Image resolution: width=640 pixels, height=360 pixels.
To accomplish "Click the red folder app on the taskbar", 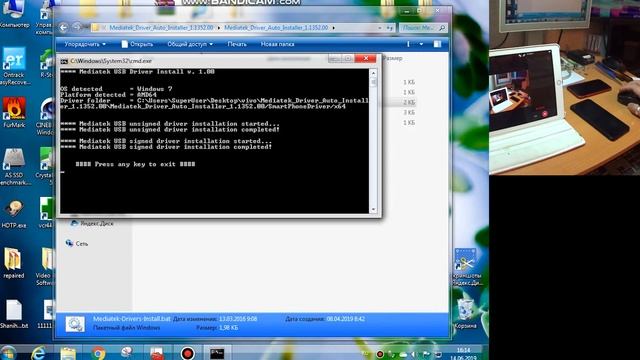I will (157, 353).
